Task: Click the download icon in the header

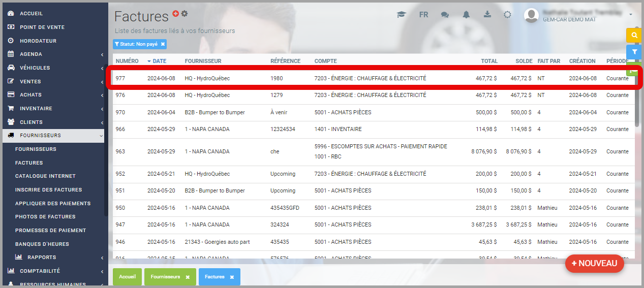Action: [x=487, y=14]
